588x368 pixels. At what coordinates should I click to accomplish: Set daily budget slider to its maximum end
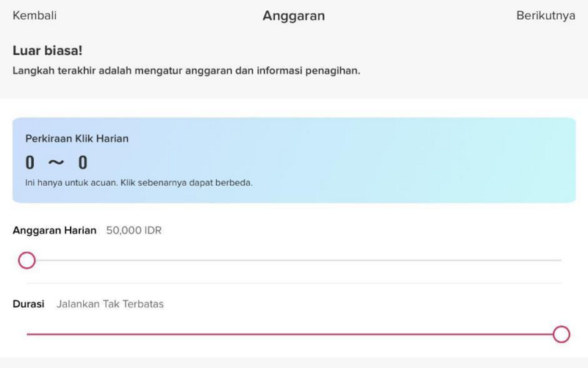560,260
